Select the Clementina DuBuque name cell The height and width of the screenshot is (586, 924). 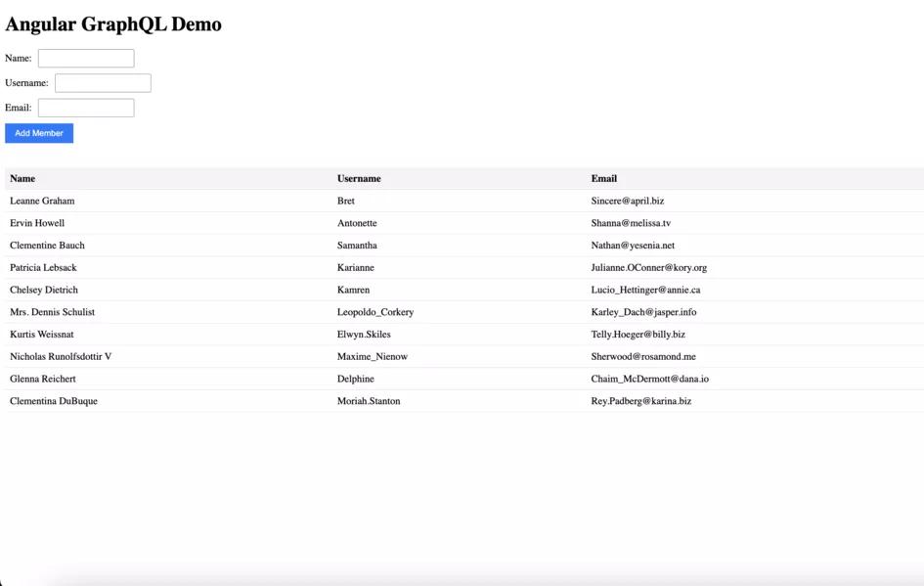54,401
